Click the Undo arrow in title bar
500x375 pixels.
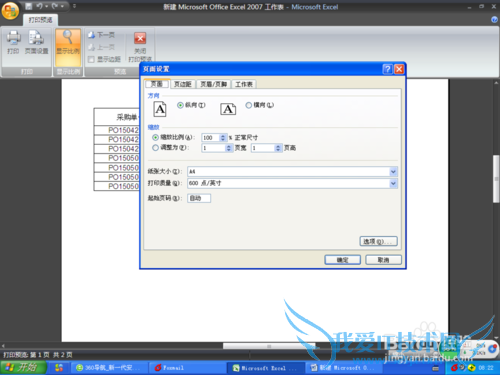click(40, 6)
